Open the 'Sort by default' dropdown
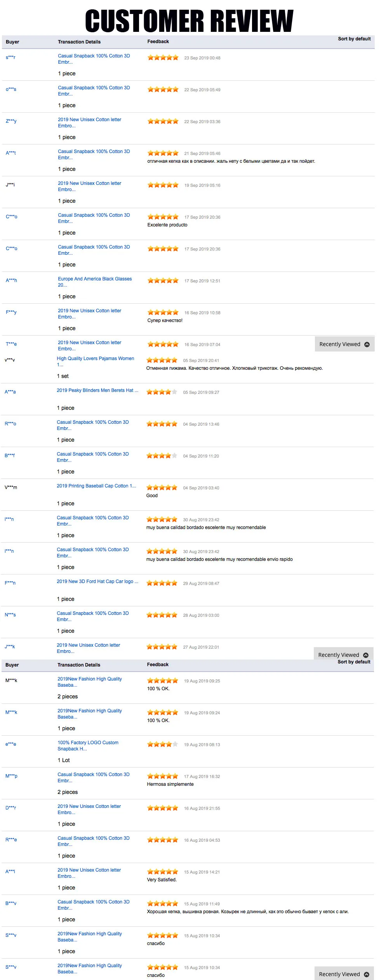Viewport: 379px width, 980px height. 354,38
